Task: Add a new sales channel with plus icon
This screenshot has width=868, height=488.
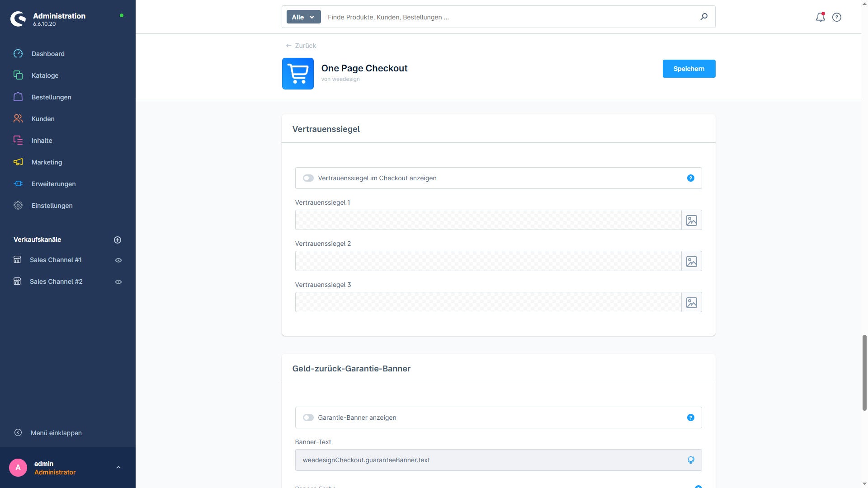Action: click(118, 240)
